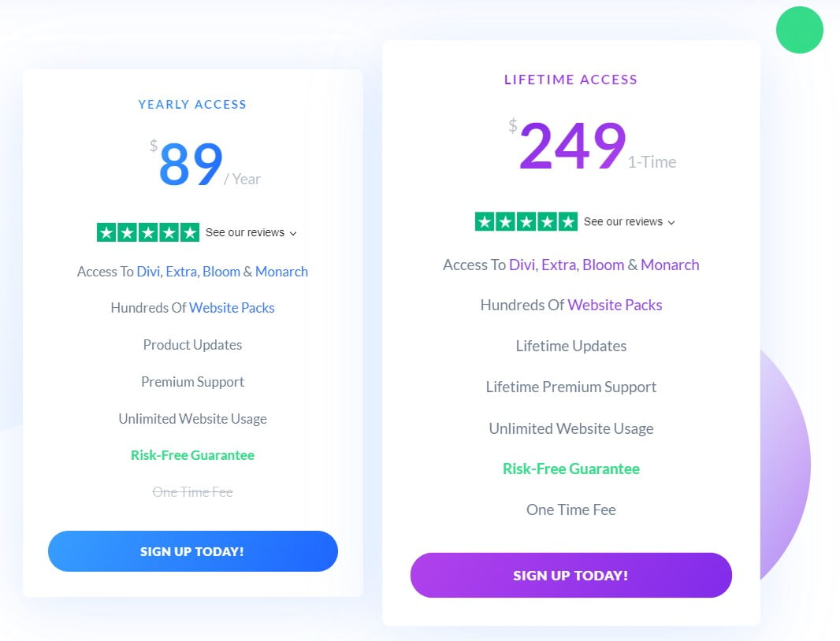Click the Trustpilot star rating under the $89 price

pyautogui.click(x=147, y=232)
